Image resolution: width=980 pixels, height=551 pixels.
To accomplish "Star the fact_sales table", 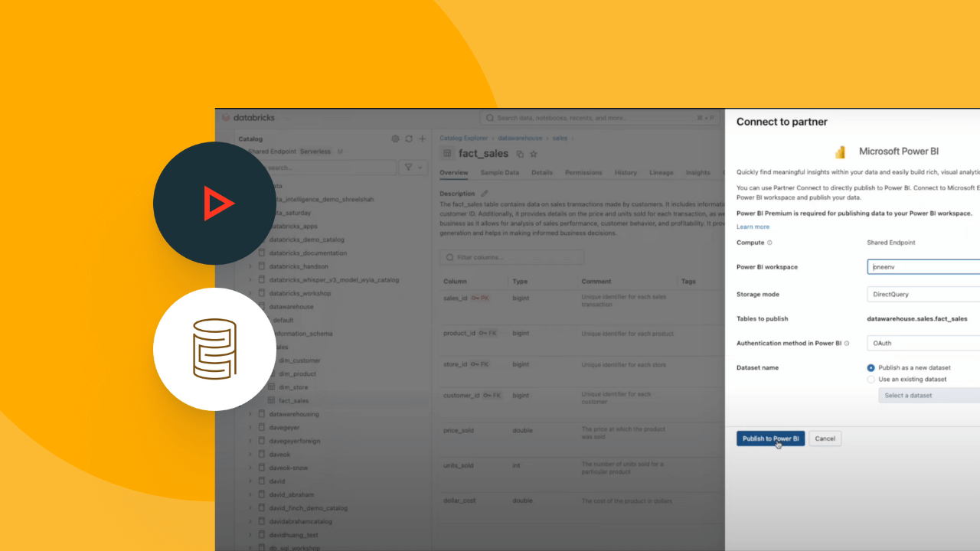I will click(534, 154).
